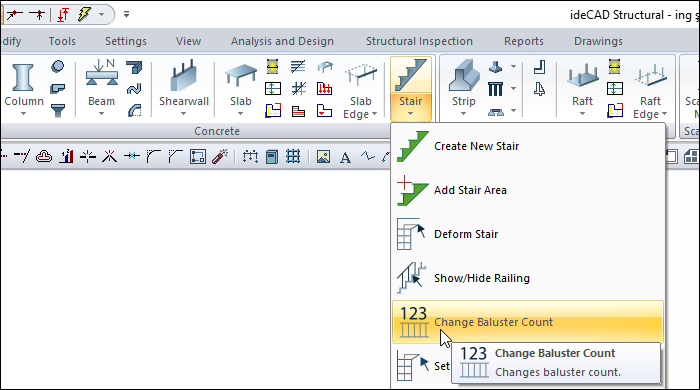Click the tile view toolbar icon
Viewport: 700px width, 390px height.
tap(692, 157)
